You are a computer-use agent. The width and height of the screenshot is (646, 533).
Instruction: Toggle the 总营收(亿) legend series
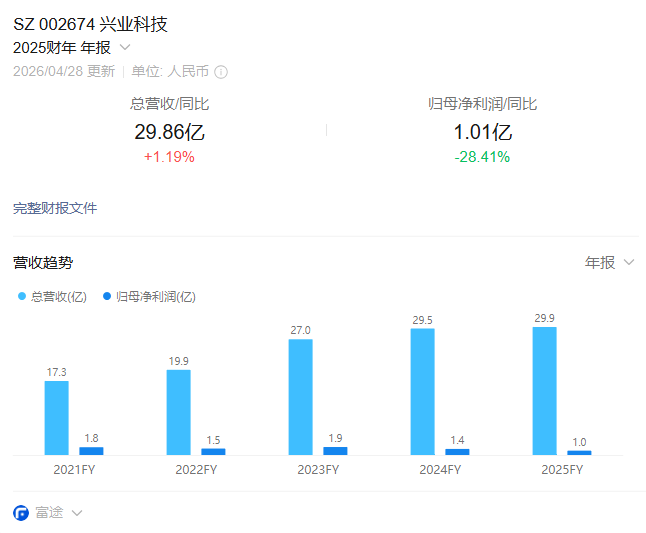click(52, 297)
